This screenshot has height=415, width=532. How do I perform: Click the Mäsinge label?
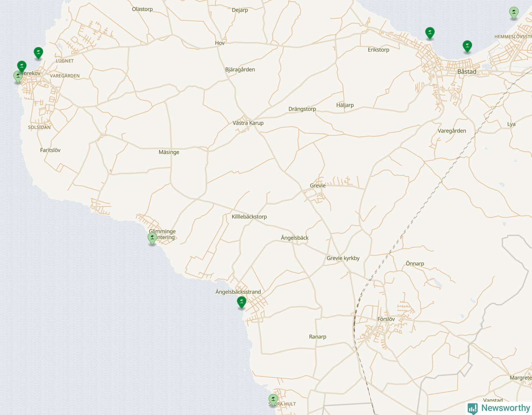point(169,152)
